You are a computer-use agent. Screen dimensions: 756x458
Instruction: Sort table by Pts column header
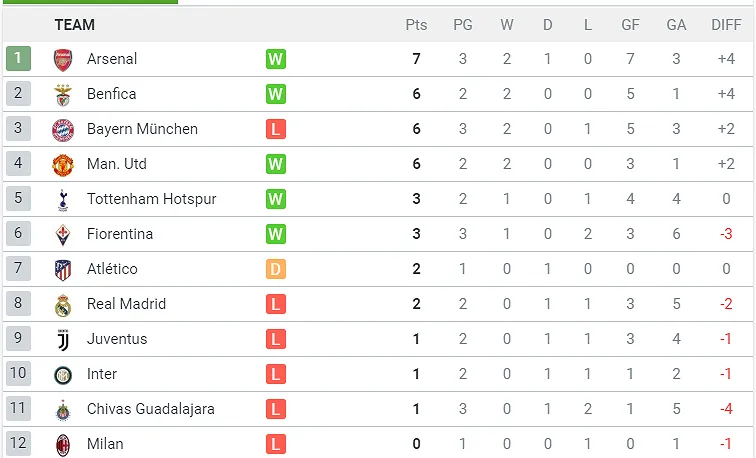(x=416, y=24)
